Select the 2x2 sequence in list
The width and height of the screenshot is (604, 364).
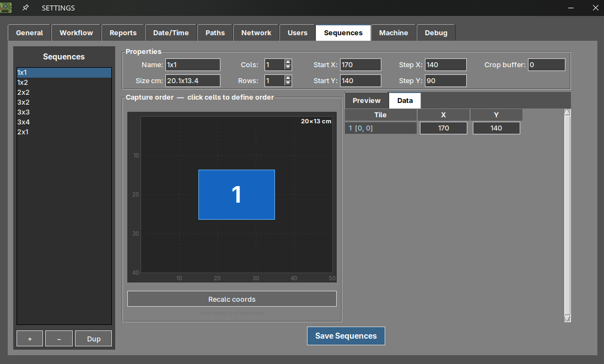coord(64,93)
